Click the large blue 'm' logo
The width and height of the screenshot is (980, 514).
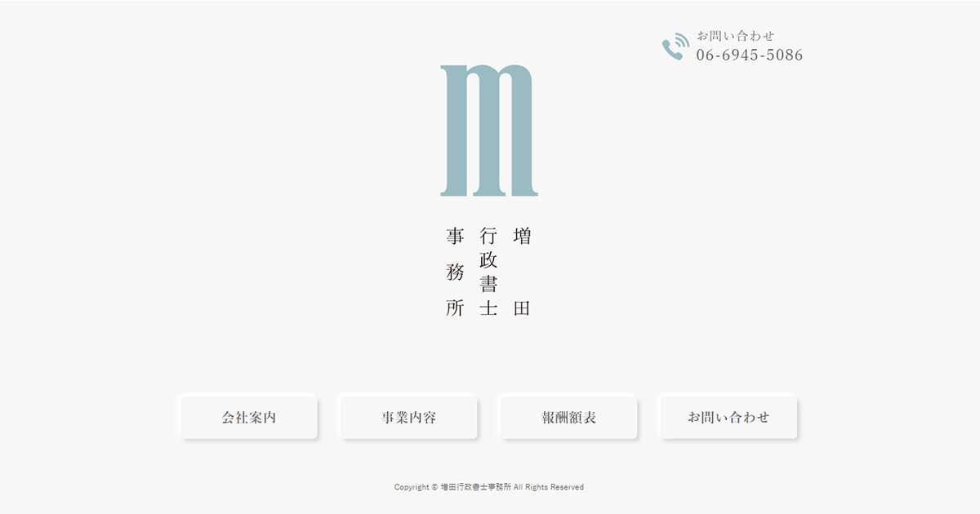pyautogui.click(x=489, y=131)
